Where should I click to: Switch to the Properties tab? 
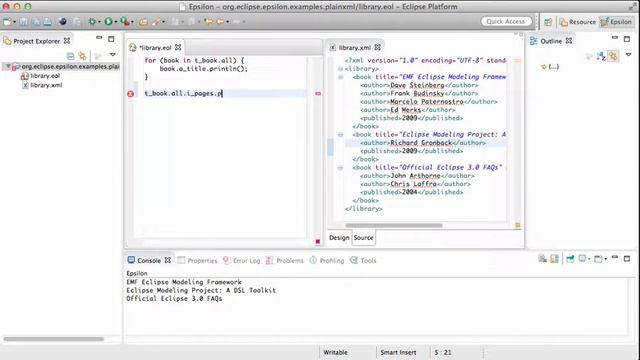click(198, 260)
